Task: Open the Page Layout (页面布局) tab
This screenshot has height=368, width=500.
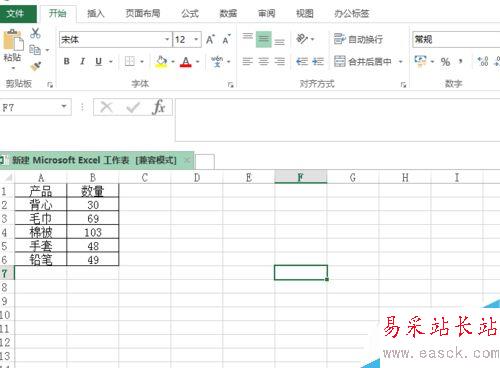Action: click(x=143, y=13)
